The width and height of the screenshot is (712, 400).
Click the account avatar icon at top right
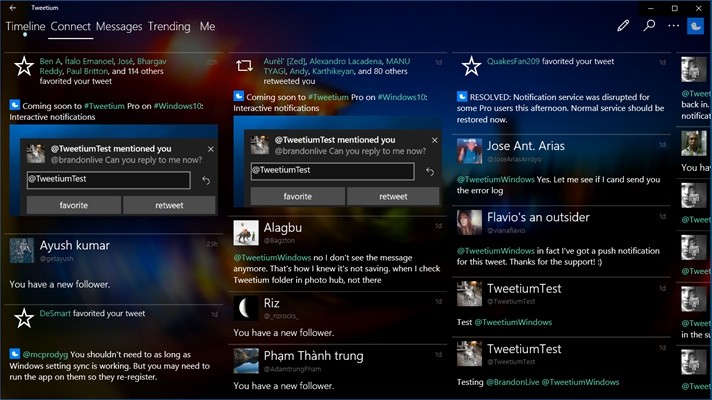(695, 26)
